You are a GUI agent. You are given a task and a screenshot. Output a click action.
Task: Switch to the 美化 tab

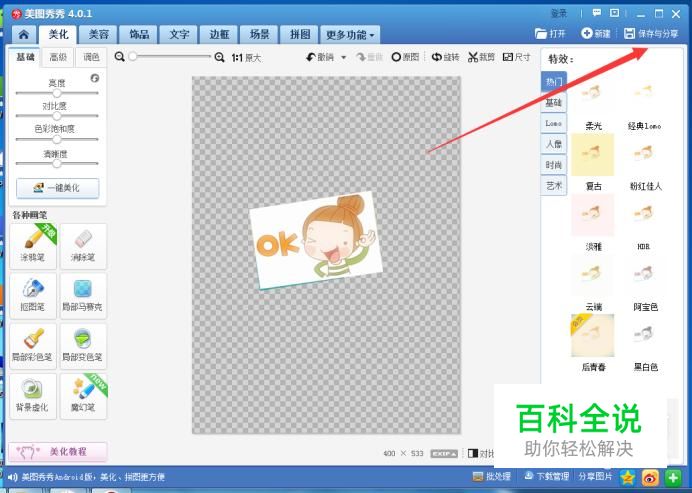point(58,34)
